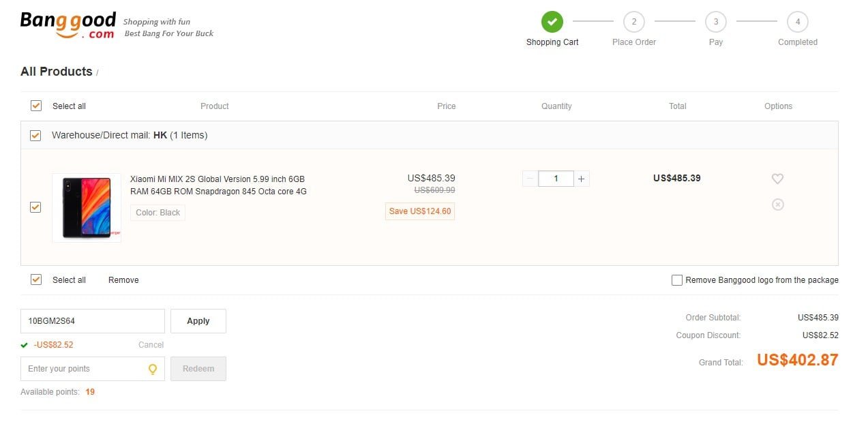The width and height of the screenshot is (868, 422).
Task: Toggle the bottom Select all checkbox
Action: point(36,280)
